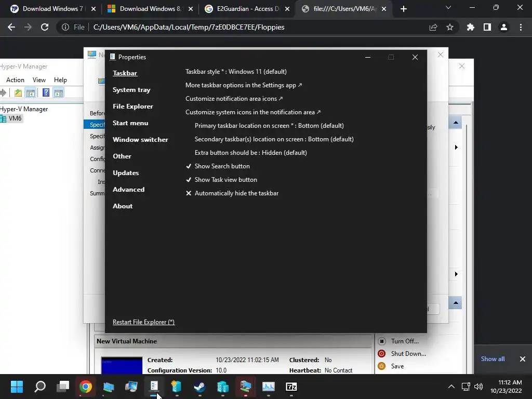The height and width of the screenshot is (399, 532).
Task: Switch to Download Windows 8.1 browser tab
Action: pyautogui.click(x=146, y=9)
